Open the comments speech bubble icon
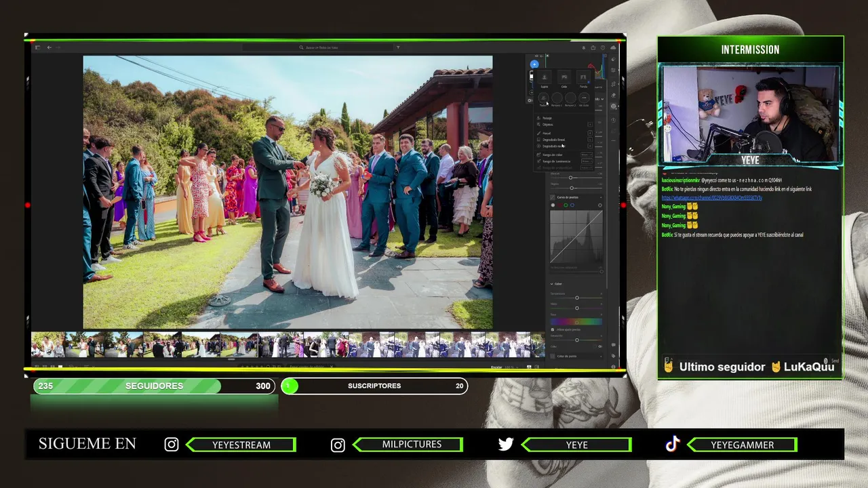 pos(613,345)
